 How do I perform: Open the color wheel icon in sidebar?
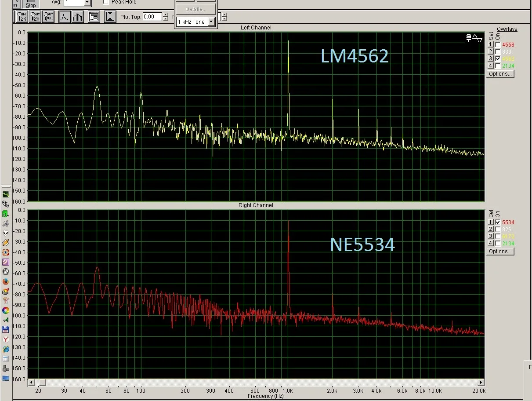click(6, 310)
